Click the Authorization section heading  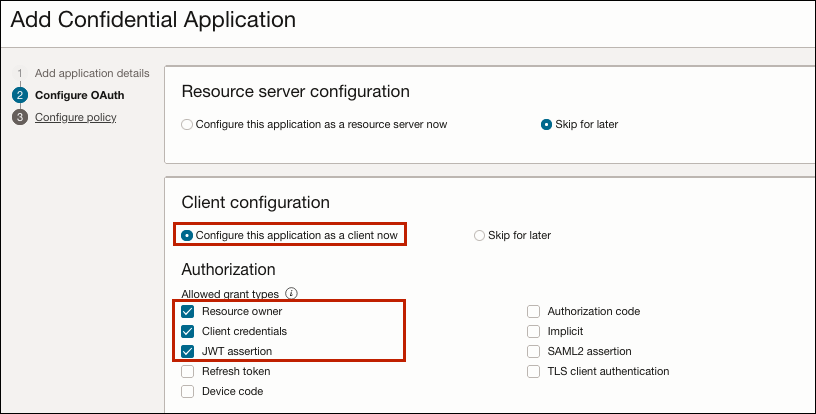point(228,269)
